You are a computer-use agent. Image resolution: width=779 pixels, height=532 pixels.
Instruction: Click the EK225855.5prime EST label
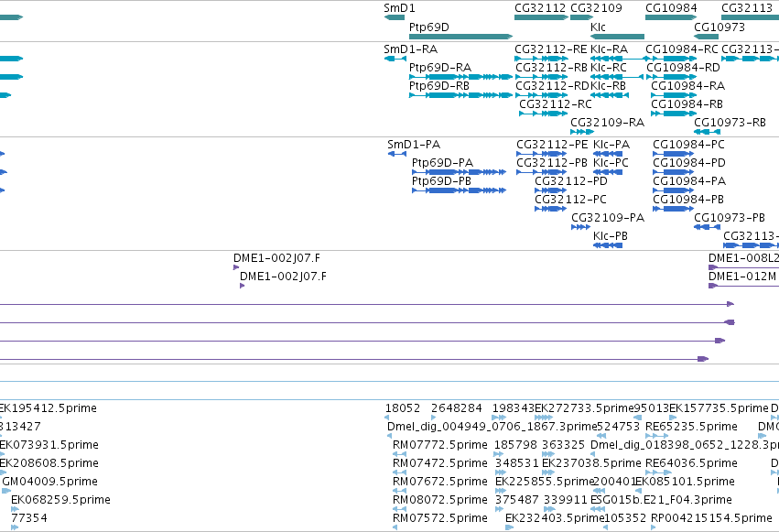(x=545, y=482)
